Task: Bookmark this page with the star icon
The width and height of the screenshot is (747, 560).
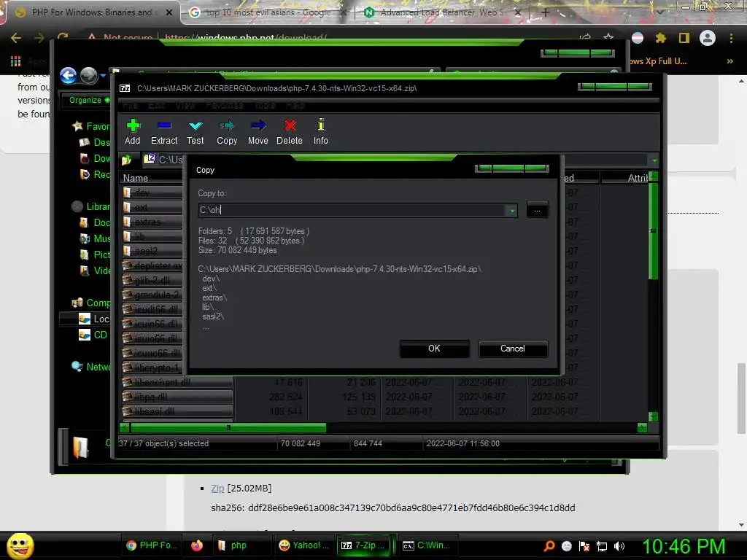Action: click(x=608, y=38)
